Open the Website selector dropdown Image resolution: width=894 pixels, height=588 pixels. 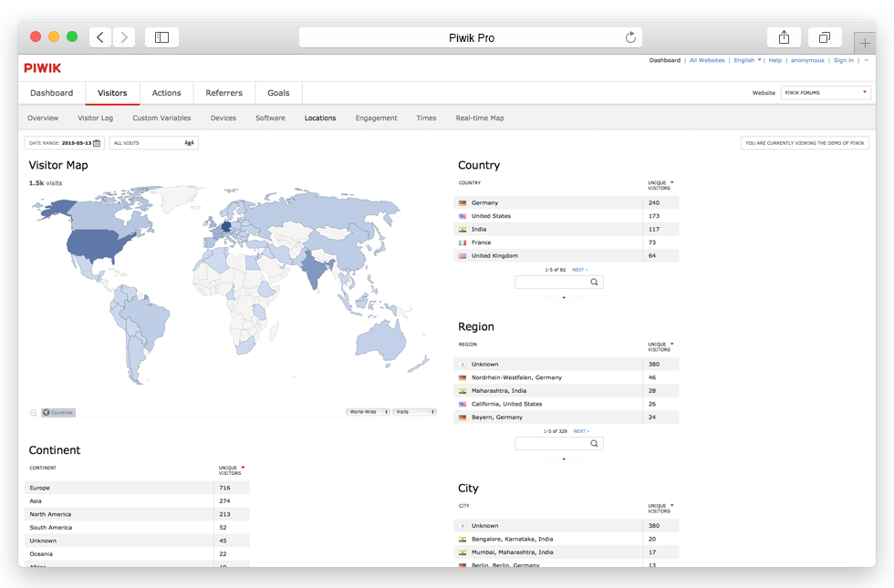pyautogui.click(x=826, y=92)
